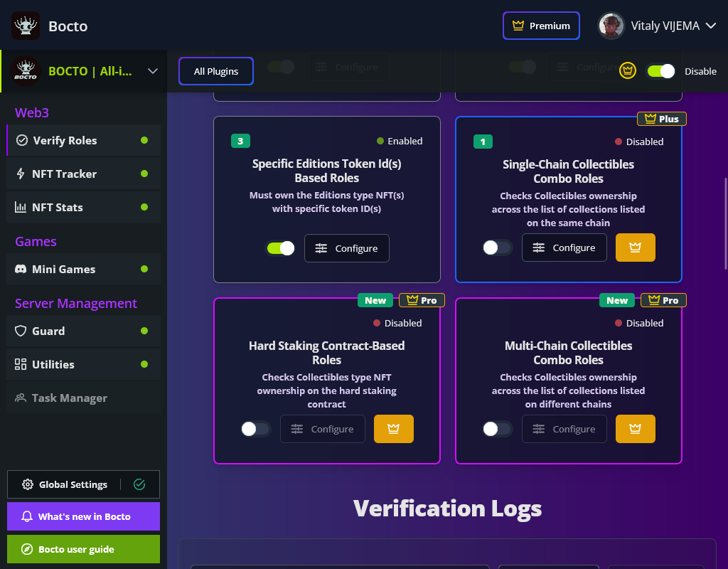Configure Hard Staking Contract-Based Roles

323,429
